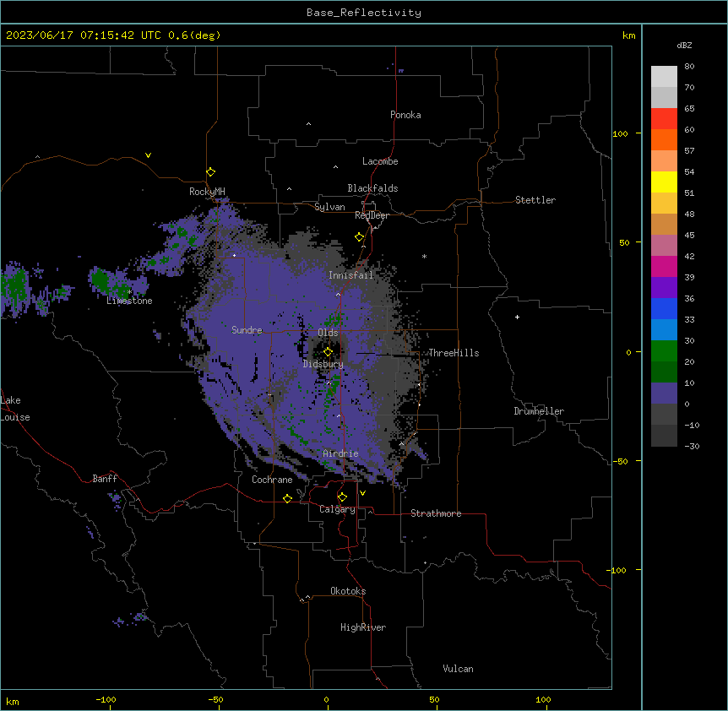This screenshot has width=728, height=711.
Task: Click the Okotoks town label
Action: pyautogui.click(x=348, y=591)
